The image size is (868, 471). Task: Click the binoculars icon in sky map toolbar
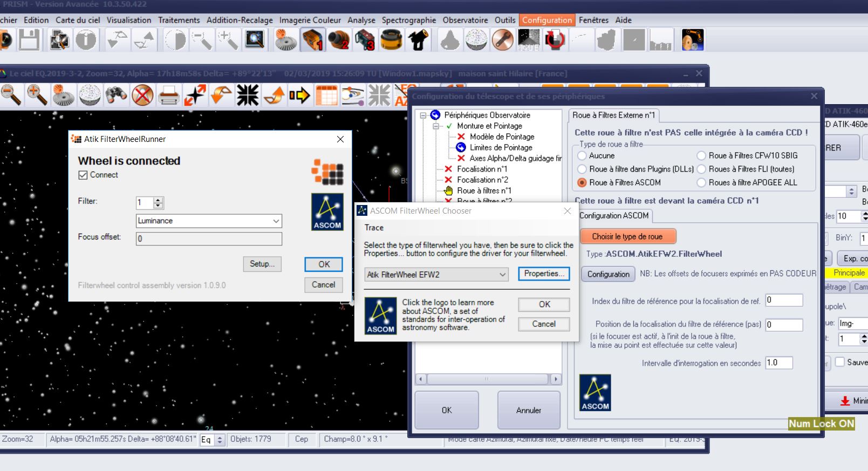pos(116,95)
